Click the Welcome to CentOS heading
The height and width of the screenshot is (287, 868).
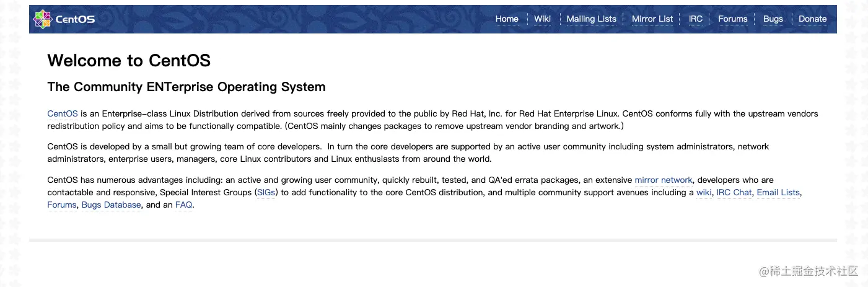coord(129,60)
